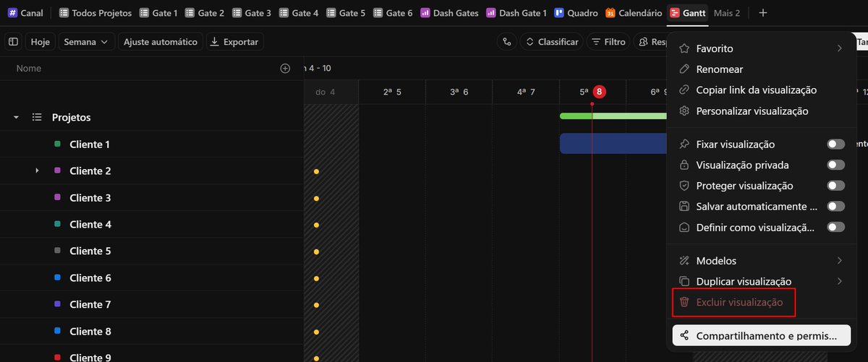Open the Canal tab
The image size is (868, 362).
[x=26, y=13]
